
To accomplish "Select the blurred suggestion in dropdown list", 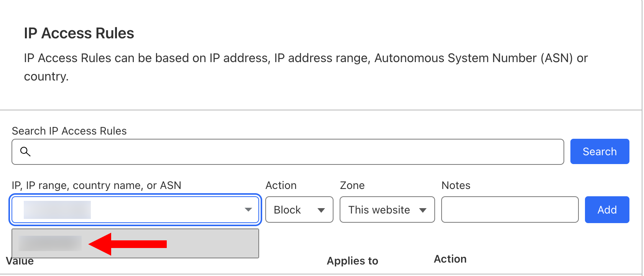I will [x=135, y=243].
